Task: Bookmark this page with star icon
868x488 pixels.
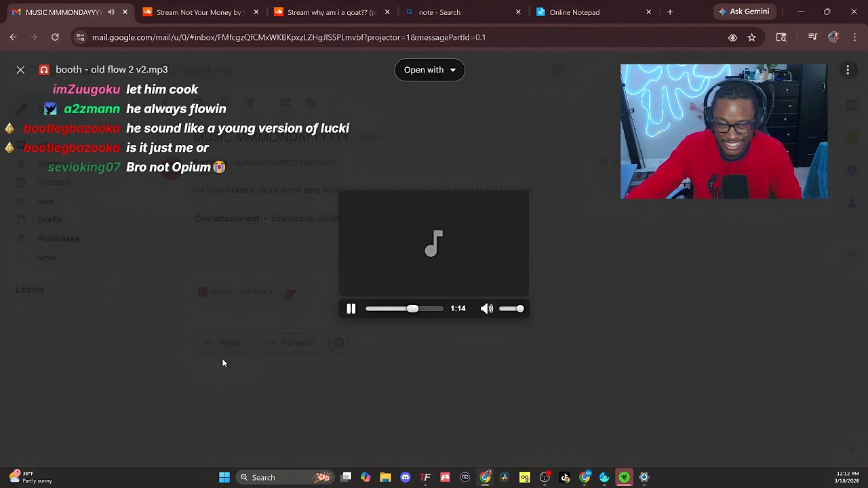Action: pyautogui.click(x=751, y=37)
